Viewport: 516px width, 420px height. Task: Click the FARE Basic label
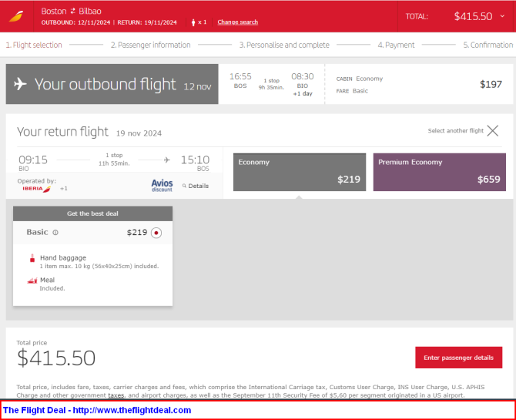click(352, 91)
